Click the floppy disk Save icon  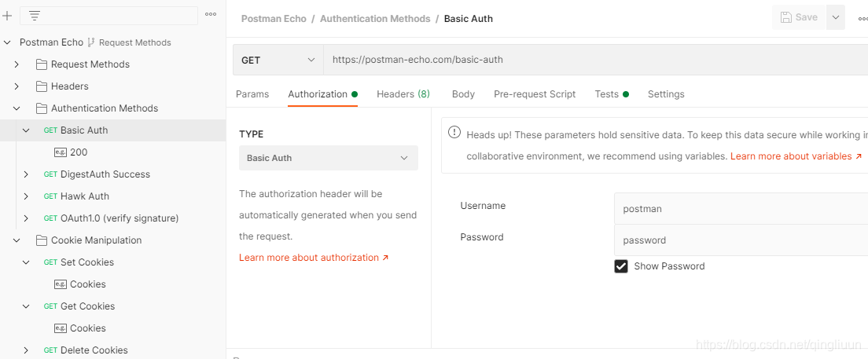point(785,17)
